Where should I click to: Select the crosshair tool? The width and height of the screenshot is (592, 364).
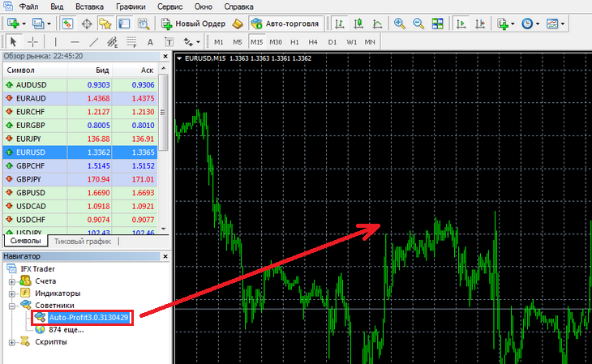33,41
